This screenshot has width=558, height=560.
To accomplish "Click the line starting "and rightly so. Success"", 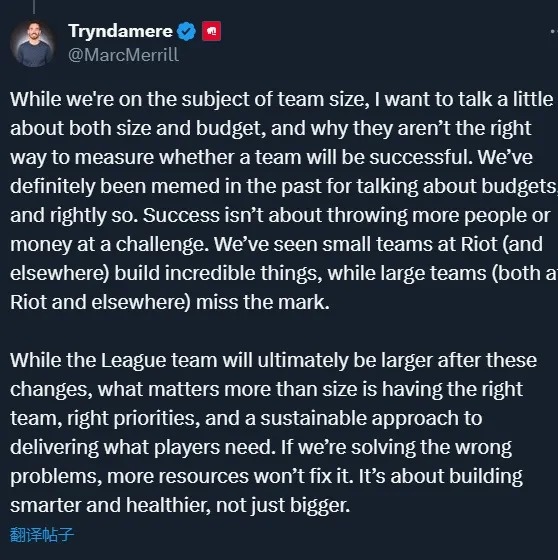I will point(280,215).
